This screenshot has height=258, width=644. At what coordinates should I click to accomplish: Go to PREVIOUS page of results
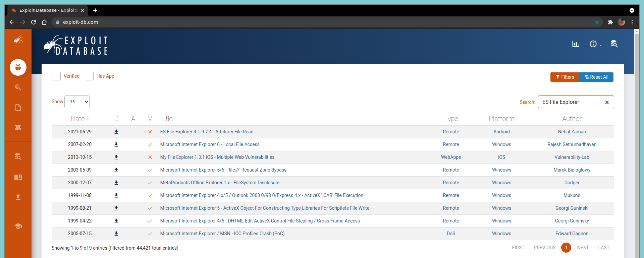point(545,248)
